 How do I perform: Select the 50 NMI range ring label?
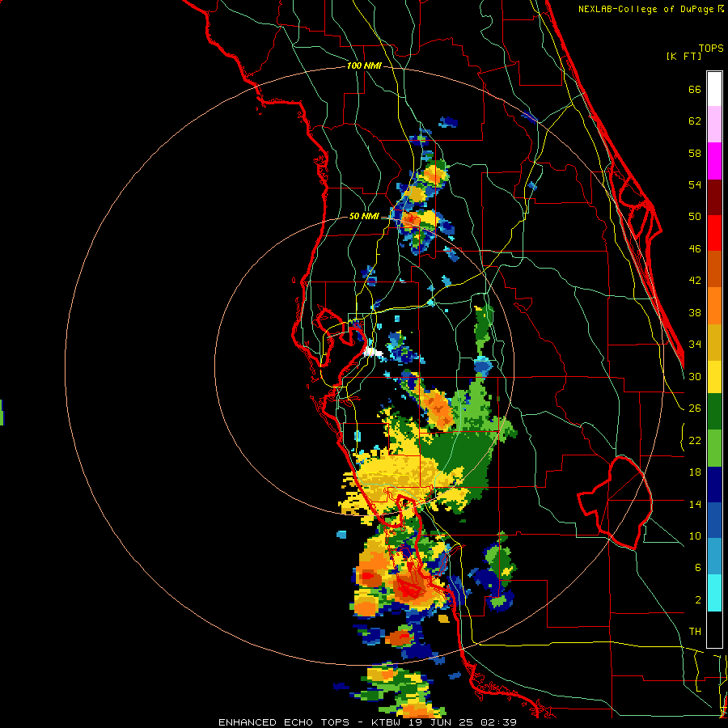point(364,216)
